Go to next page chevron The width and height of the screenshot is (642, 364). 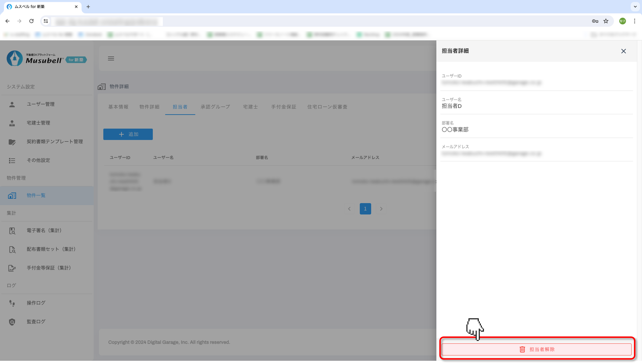click(x=381, y=209)
